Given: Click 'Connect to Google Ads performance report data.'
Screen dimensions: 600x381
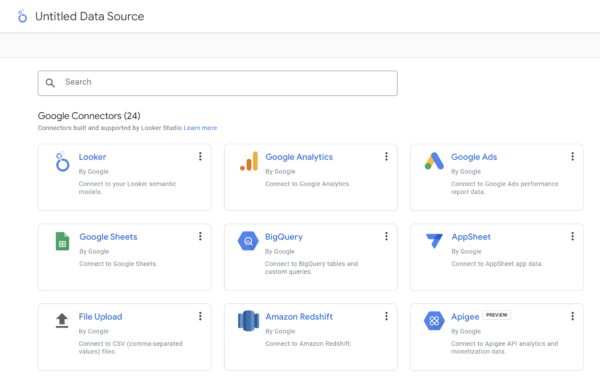Looking at the screenshot, I should tap(504, 188).
